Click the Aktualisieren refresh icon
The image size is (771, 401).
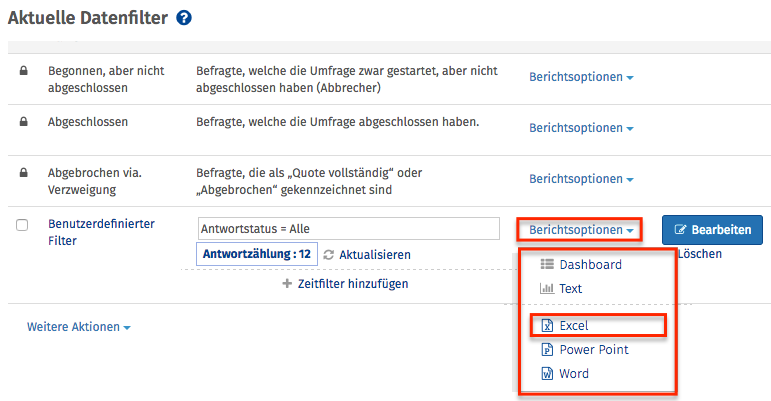[329, 255]
